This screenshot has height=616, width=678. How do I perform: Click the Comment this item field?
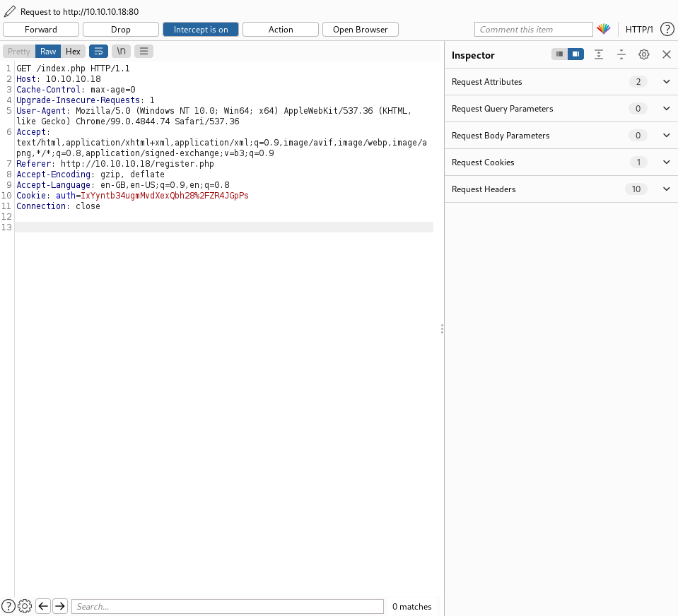533,30
